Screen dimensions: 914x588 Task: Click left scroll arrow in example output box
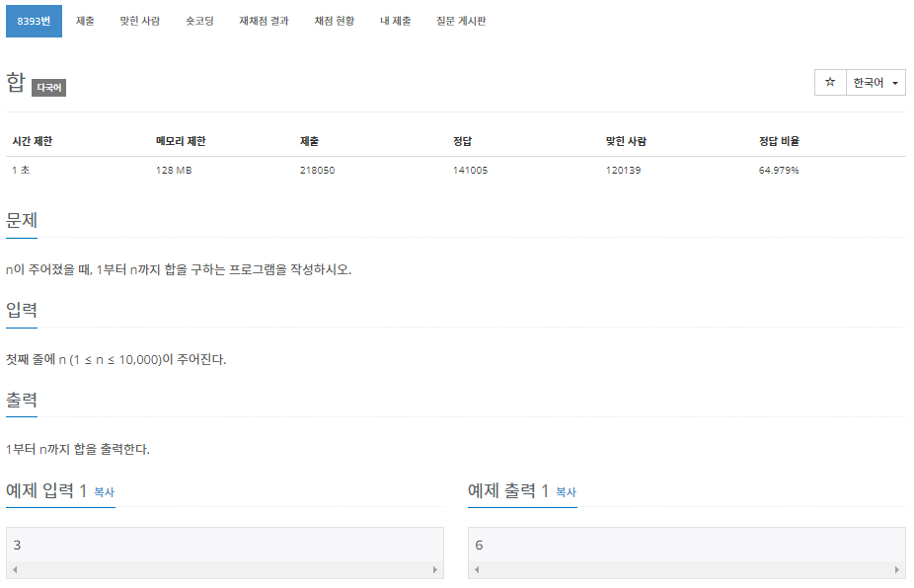[477, 569]
